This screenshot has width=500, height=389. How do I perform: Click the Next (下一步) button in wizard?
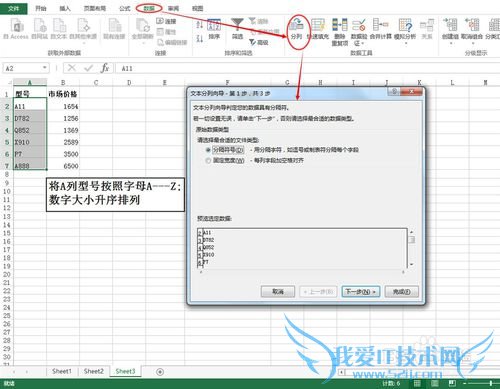(361, 292)
